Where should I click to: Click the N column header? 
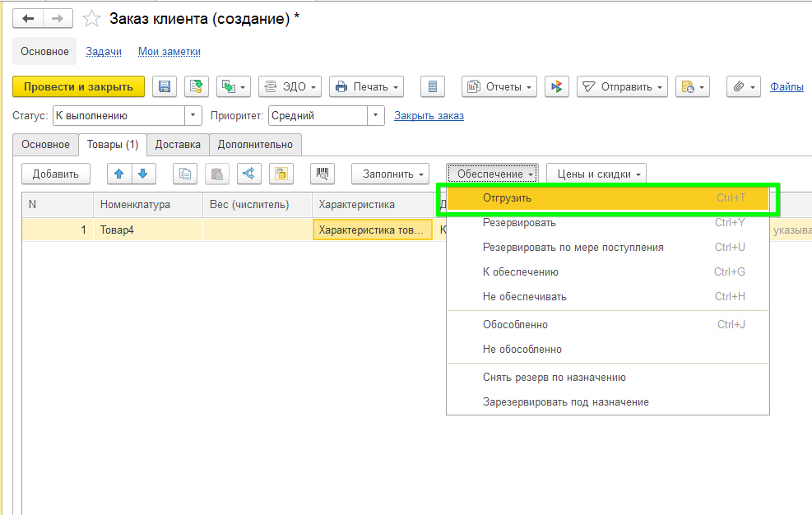(x=58, y=205)
